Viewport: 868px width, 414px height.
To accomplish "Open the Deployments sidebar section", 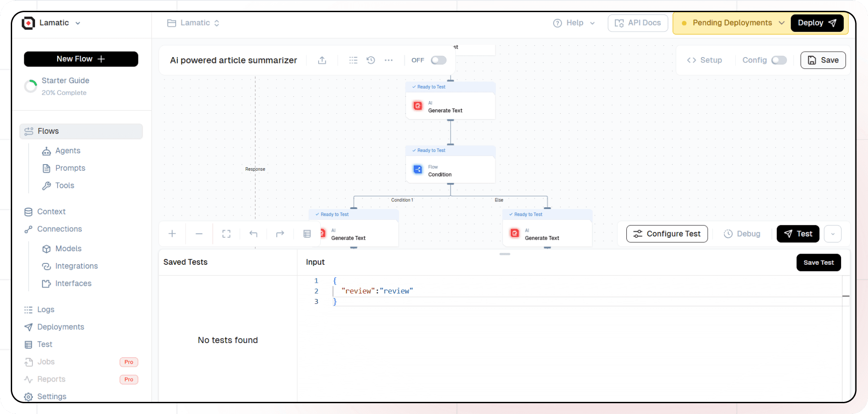I will (60, 327).
